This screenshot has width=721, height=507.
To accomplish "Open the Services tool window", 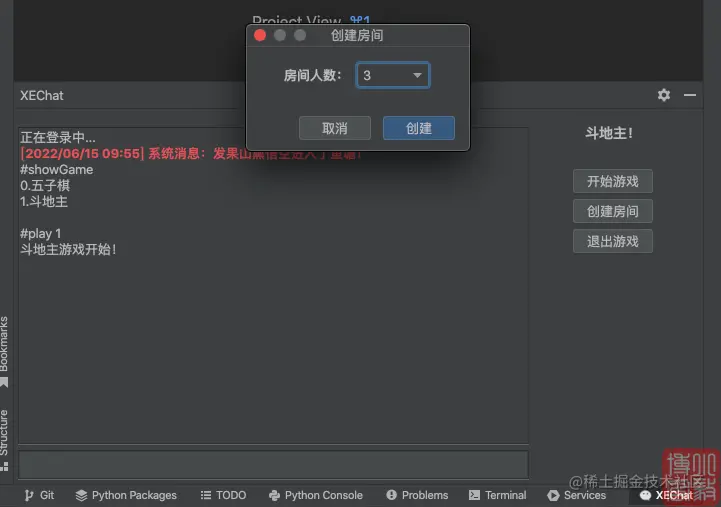I will coord(577,495).
